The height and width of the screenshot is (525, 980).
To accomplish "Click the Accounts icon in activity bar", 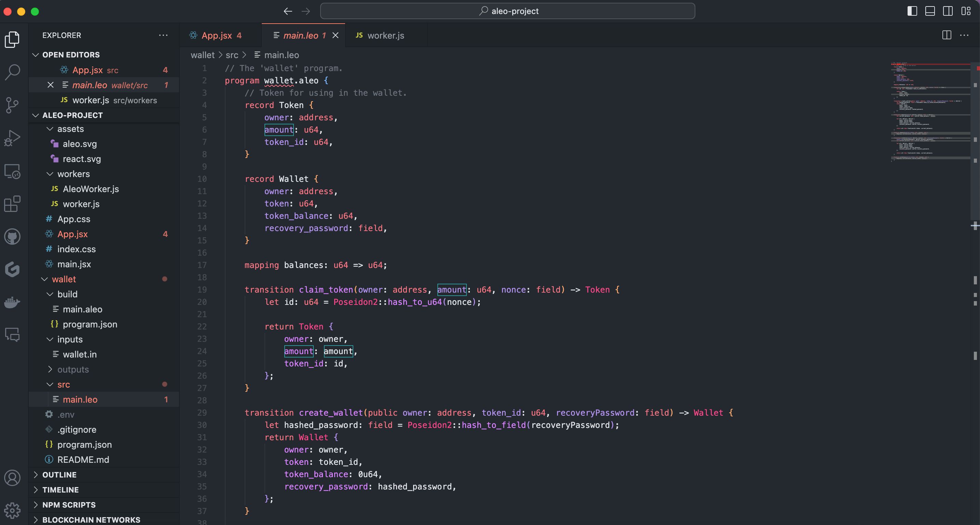I will [12, 477].
